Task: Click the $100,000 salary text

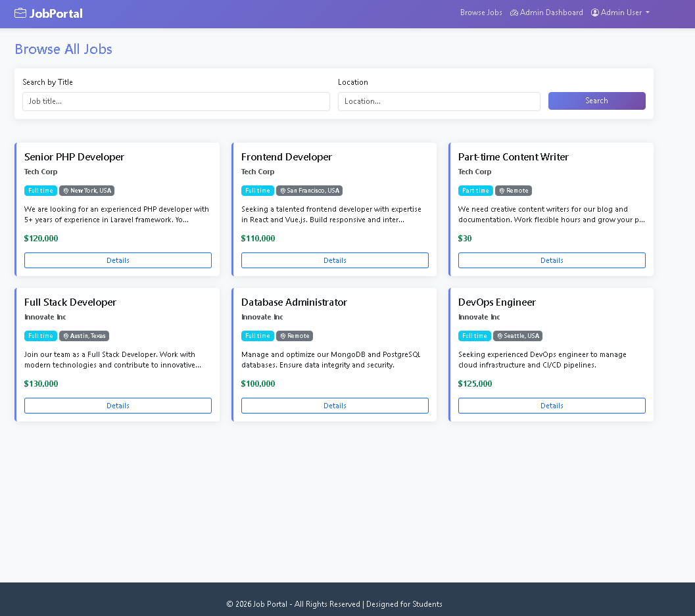Action: click(x=258, y=384)
